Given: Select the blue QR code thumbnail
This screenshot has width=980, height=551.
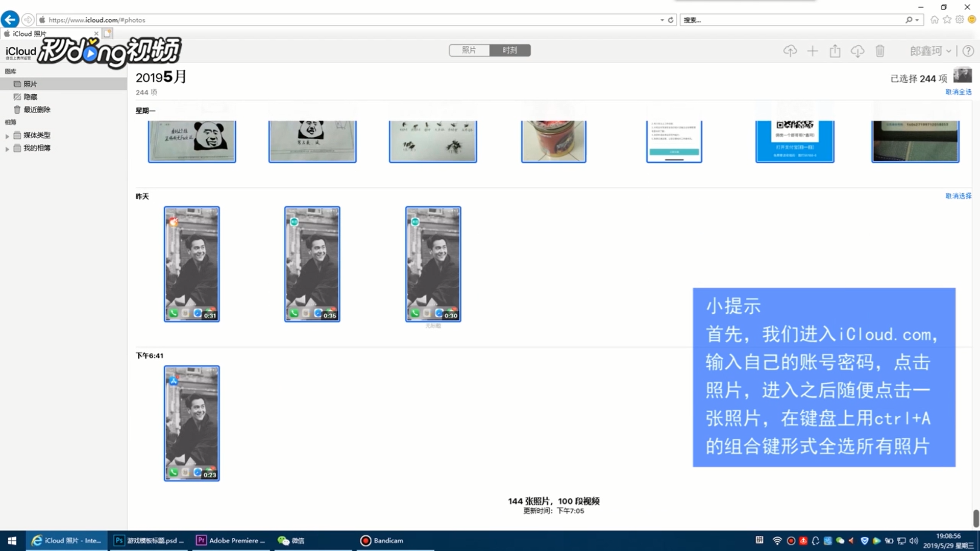Looking at the screenshot, I should [x=795, y=141].
